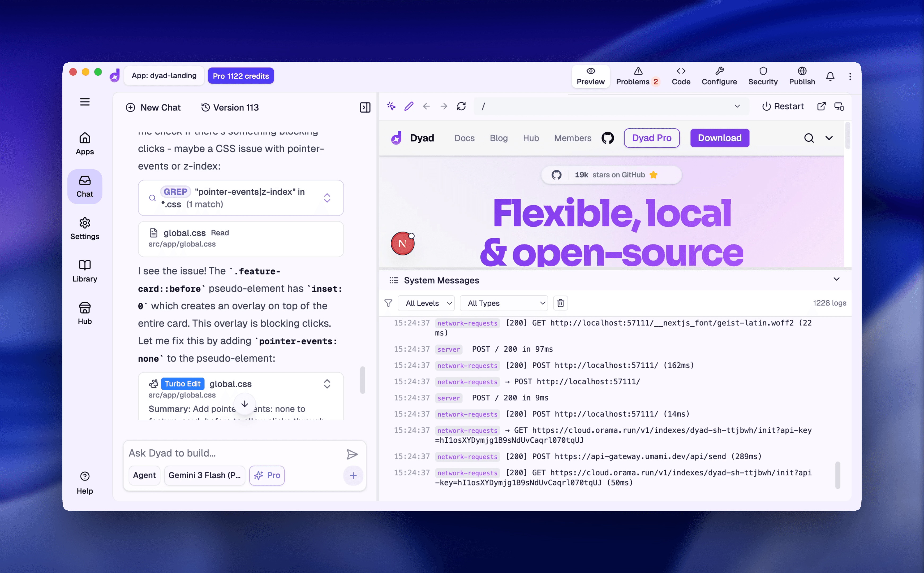Click the New Chat button

(x=153, y=108)
